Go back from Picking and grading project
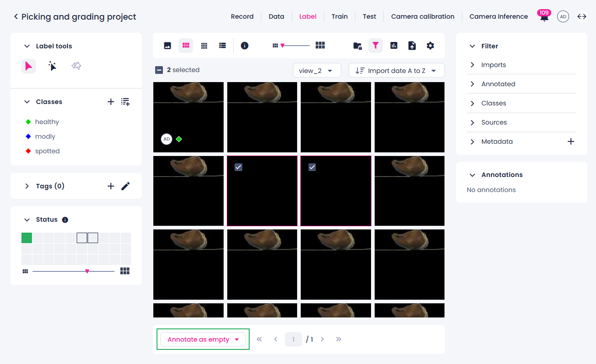 click(x=16, y=16)
